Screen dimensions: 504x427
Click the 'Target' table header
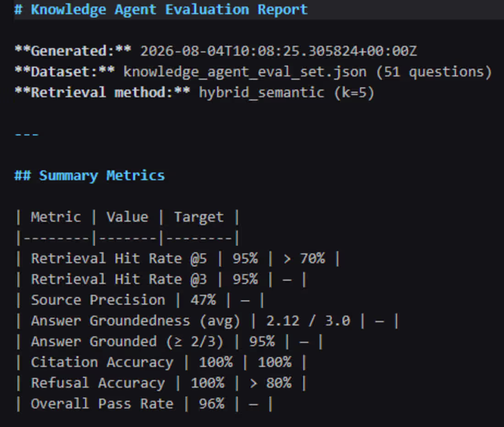tap(199, 218)
